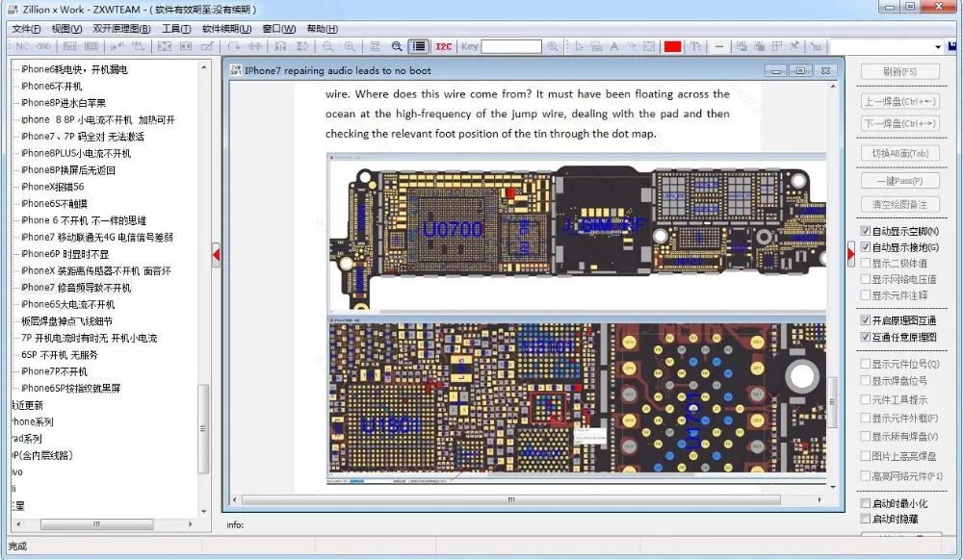The image size is (963, 560).
Task: Click the GND toolbar icon
Action: pos(43,46)
